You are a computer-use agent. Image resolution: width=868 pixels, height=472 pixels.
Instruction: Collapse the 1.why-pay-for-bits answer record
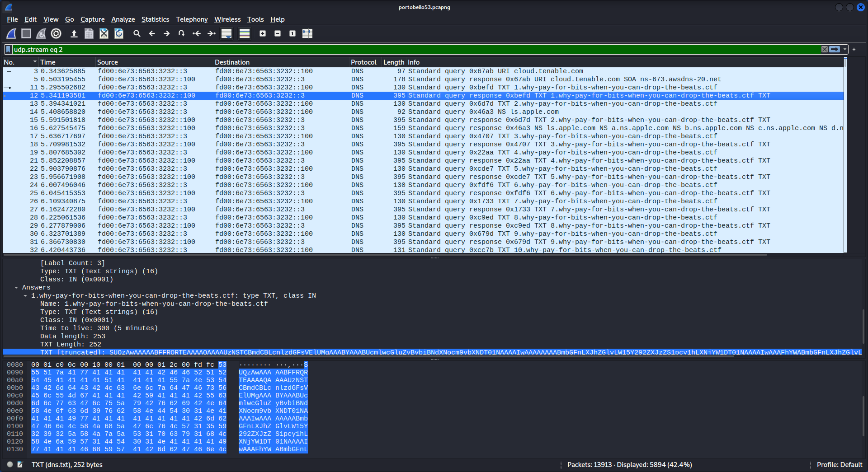(25, 296)
